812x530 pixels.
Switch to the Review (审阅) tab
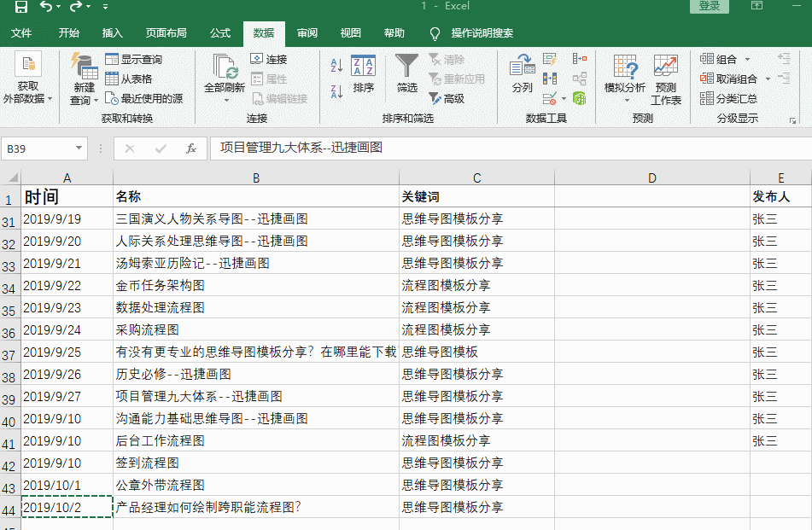coord(307,33)
